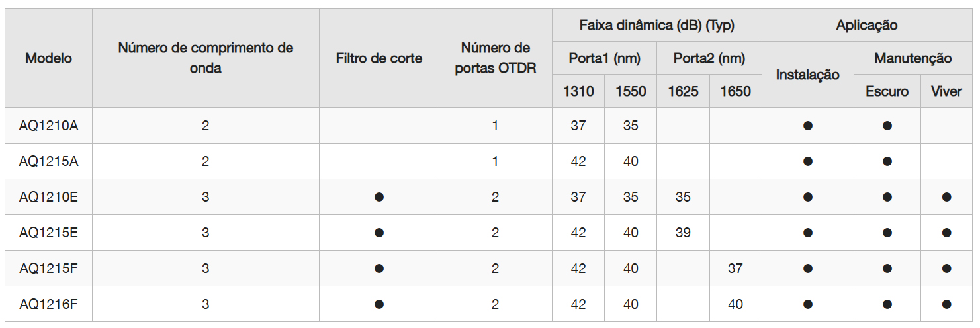Select the 39 value in AQ1215E row
The width and height of the screenshot is (980, 328).
684,233
